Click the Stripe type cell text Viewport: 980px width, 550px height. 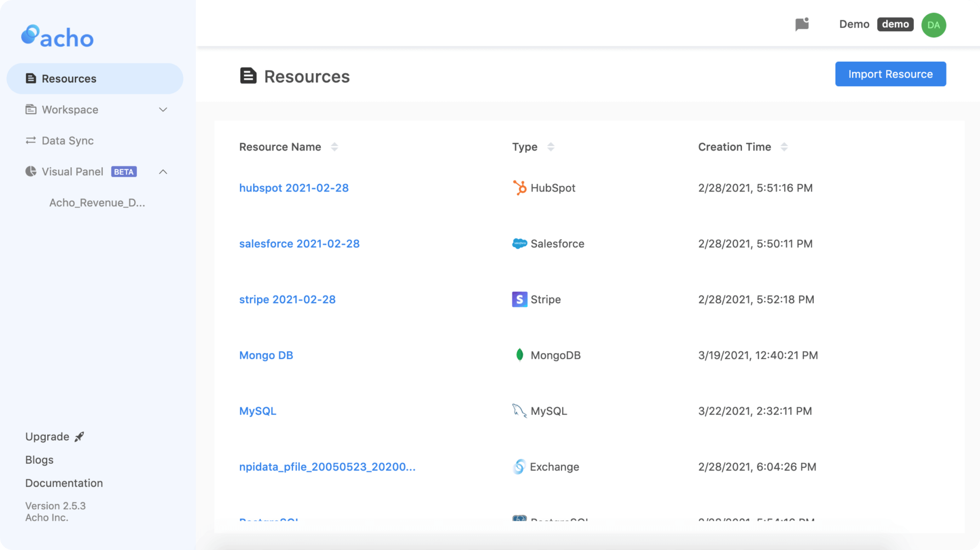coord(545,300)
